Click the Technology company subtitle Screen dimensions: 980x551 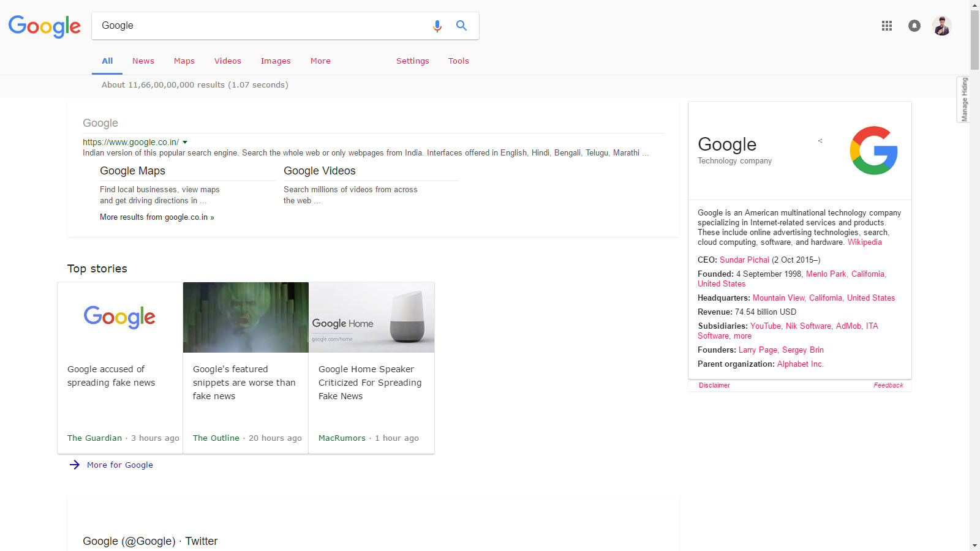coord(734,161)
